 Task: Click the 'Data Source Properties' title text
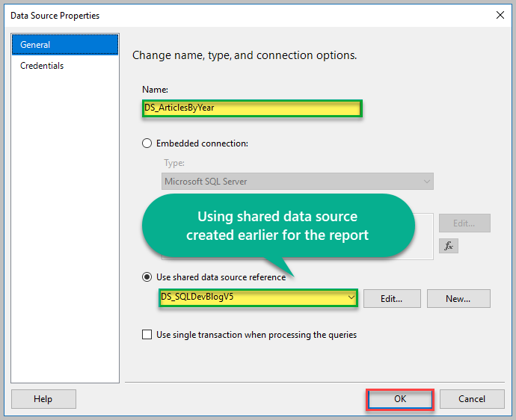[55, 16]
